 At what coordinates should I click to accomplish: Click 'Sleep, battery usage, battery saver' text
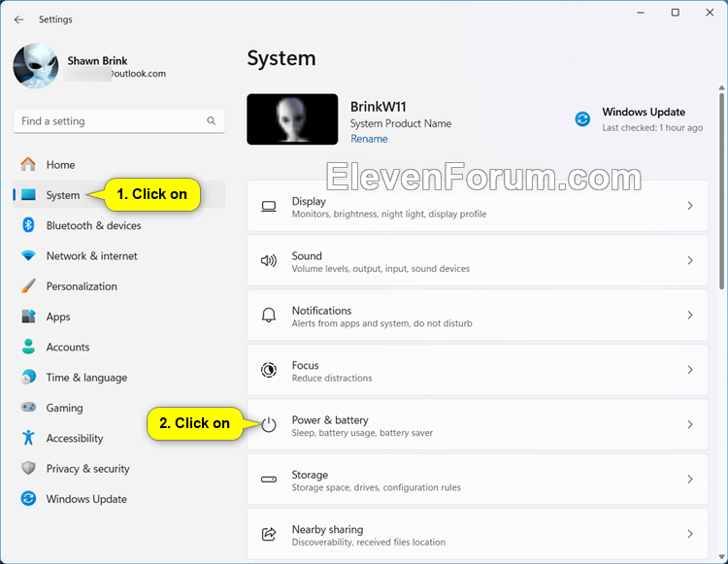click(362, 433)
